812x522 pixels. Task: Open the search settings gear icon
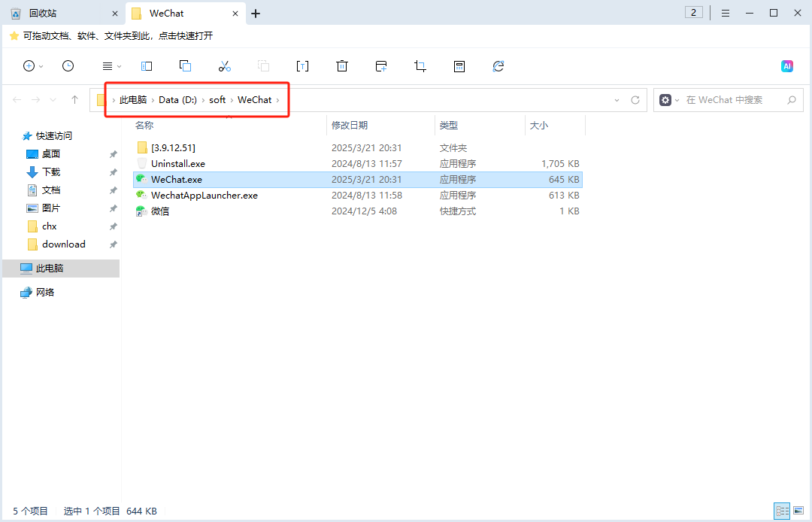point(665,100)
